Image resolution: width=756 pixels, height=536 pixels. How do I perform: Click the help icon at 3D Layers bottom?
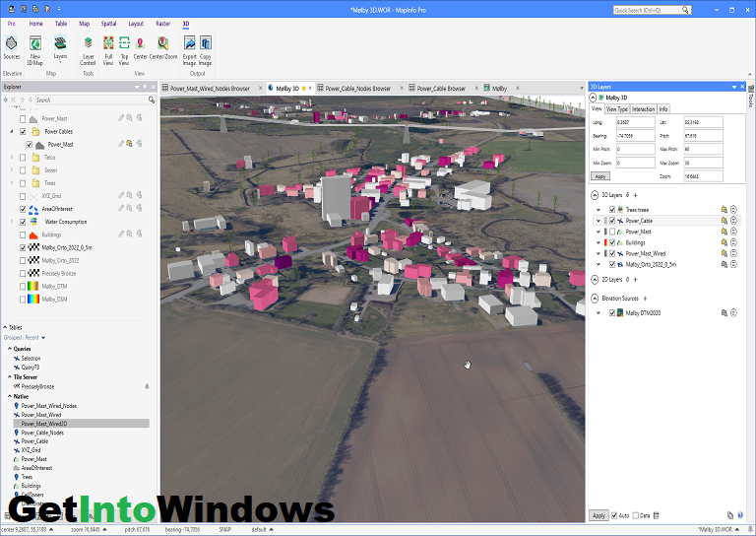tap(740, 515)
